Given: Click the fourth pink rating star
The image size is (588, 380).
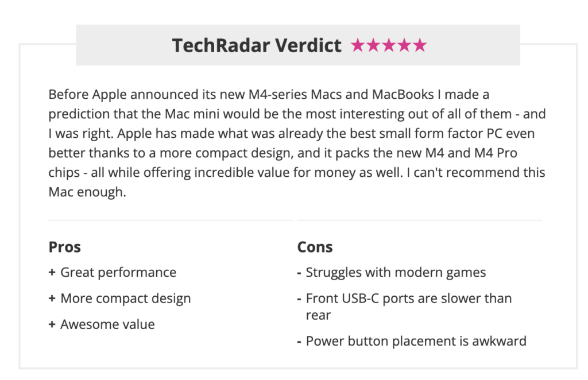Looking at the screenshot, I should (404, 45).
